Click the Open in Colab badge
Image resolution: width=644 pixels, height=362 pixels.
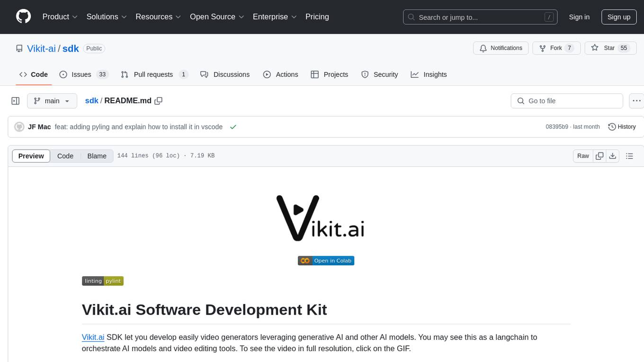coord(326,261)
